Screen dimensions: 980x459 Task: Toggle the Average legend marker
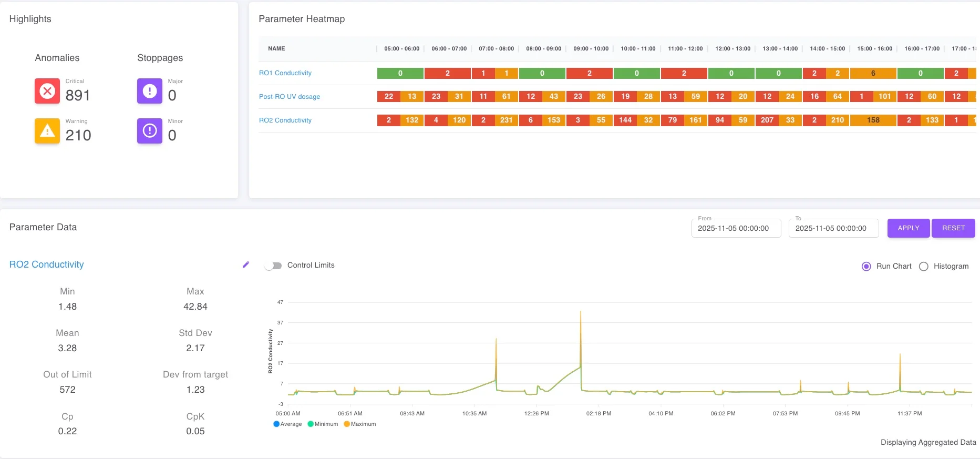pos(276,424)
